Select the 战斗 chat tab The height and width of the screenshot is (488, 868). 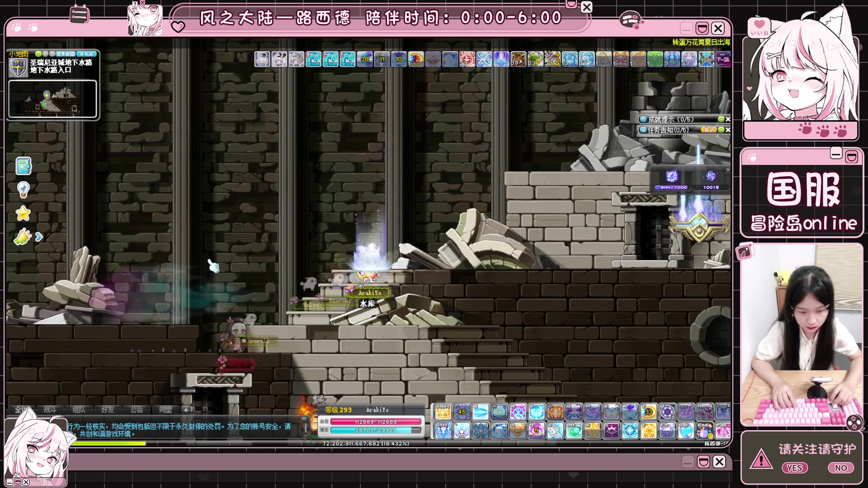[50, 410]
